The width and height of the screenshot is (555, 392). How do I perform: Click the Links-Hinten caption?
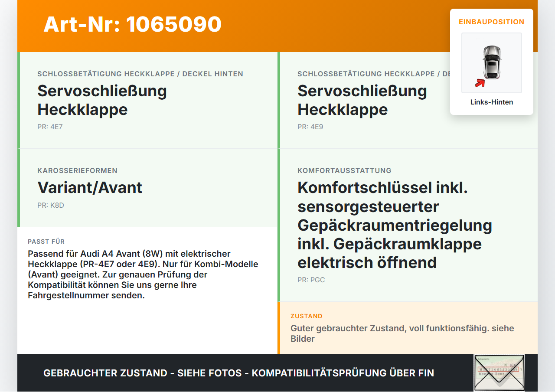tap(492, 102)
